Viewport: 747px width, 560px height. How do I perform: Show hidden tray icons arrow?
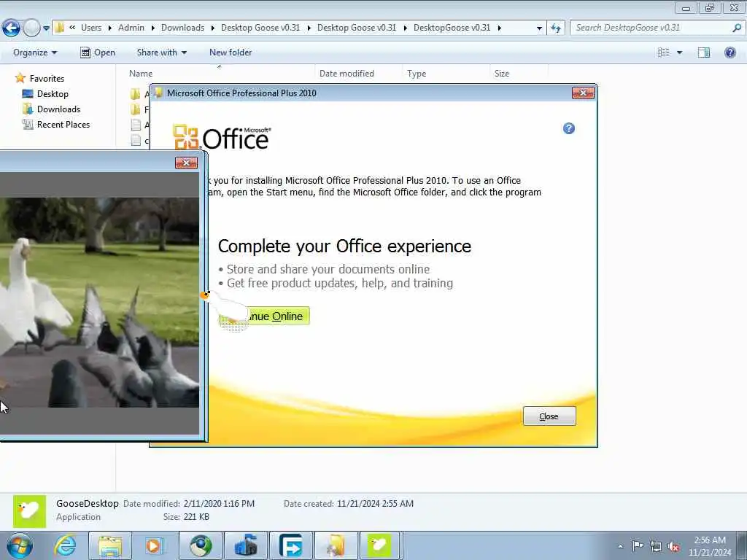coord(620,546)
